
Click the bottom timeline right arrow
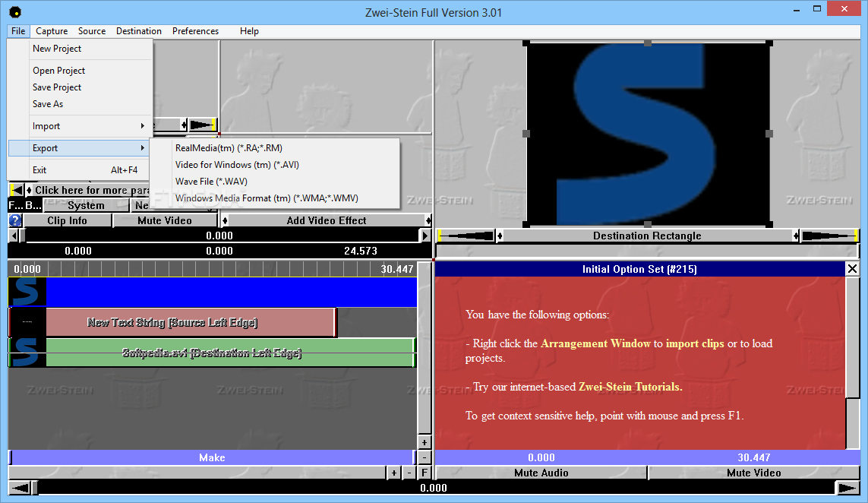[x=847, y=488]
